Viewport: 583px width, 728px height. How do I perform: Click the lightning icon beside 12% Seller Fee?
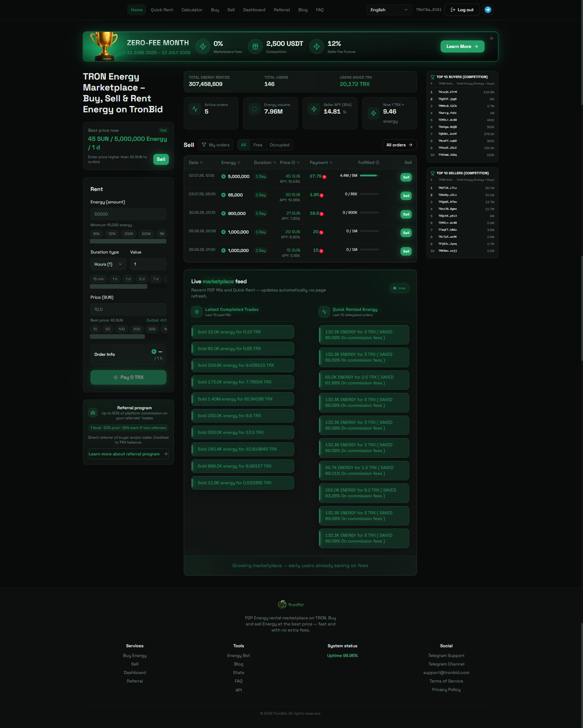click(316, 46)
